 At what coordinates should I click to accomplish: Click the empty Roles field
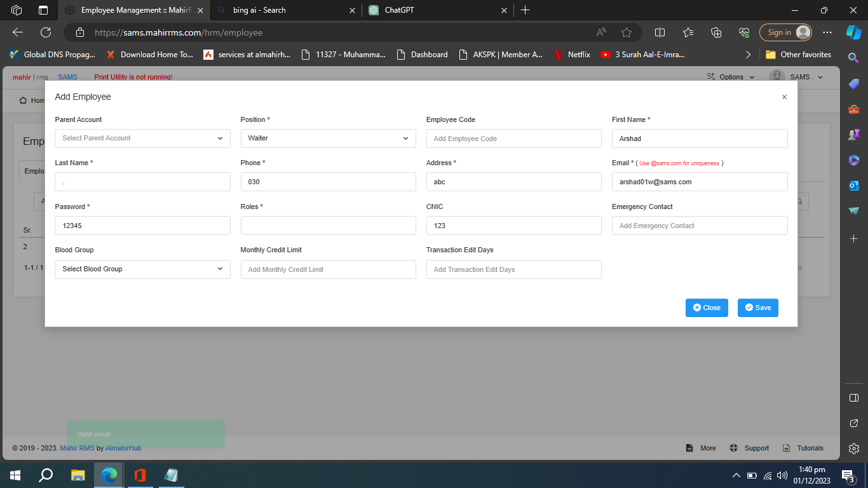pyautogui.click(x=328, y=226)
